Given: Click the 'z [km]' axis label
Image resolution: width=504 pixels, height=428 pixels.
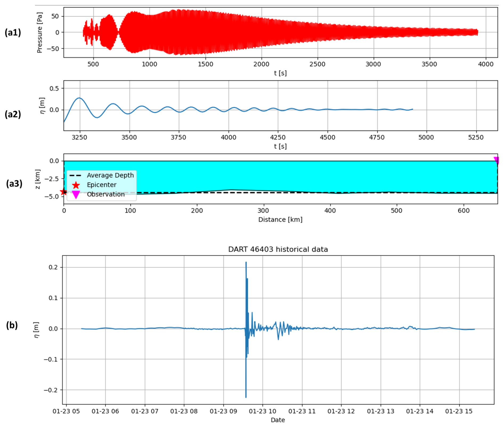Looking at the screenshot, I should coord(38,179).
